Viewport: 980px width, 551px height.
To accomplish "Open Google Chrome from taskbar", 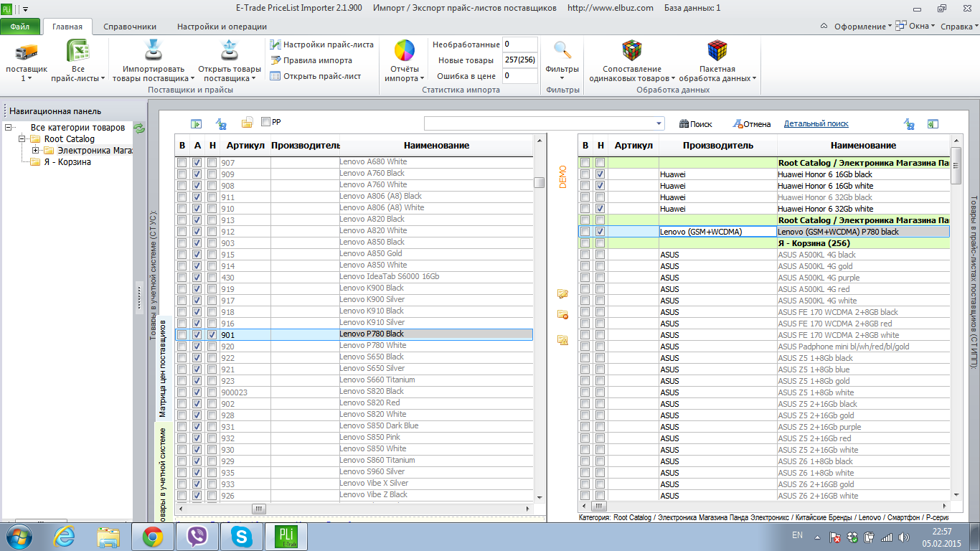I will 151,537.
